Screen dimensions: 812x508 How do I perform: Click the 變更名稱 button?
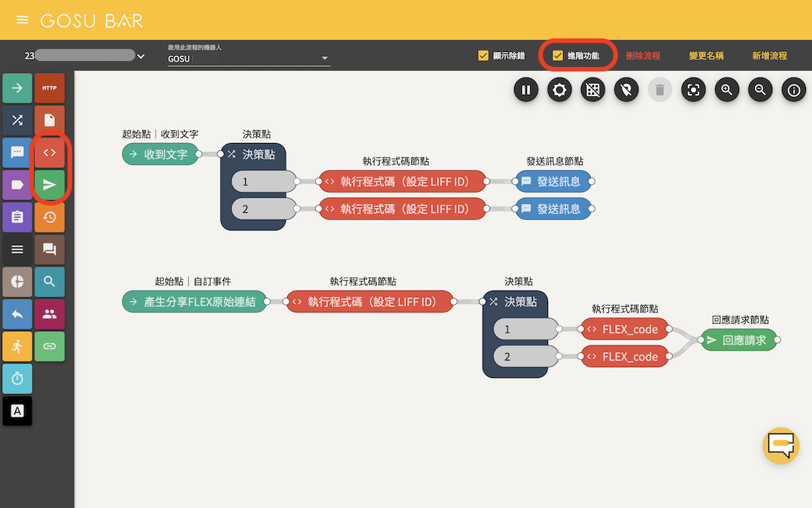[706, 56]
